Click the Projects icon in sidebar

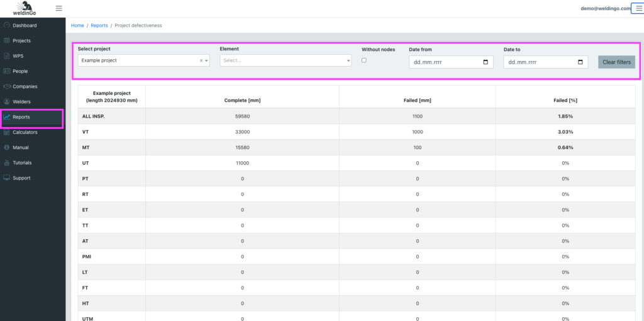point(7,41)
